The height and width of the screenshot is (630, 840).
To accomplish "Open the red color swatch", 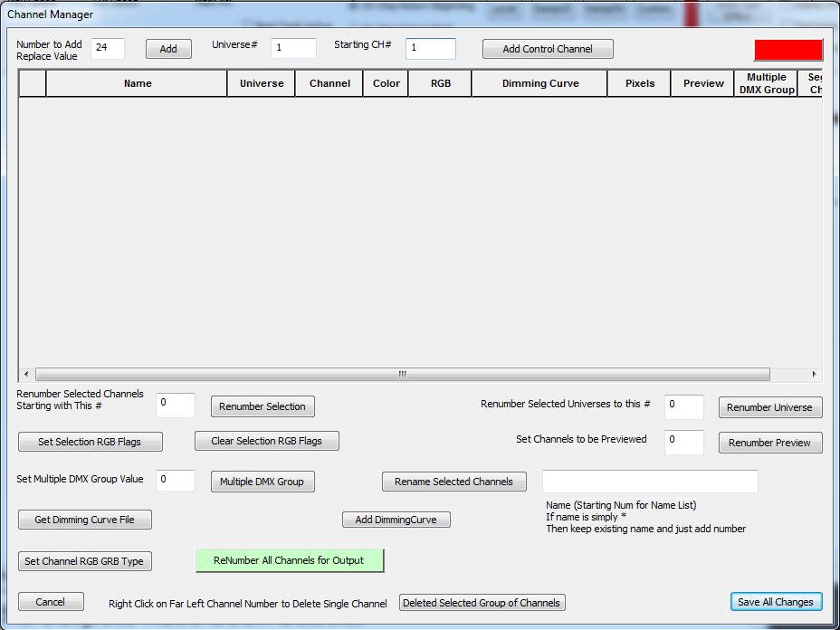I will (788, 50).
